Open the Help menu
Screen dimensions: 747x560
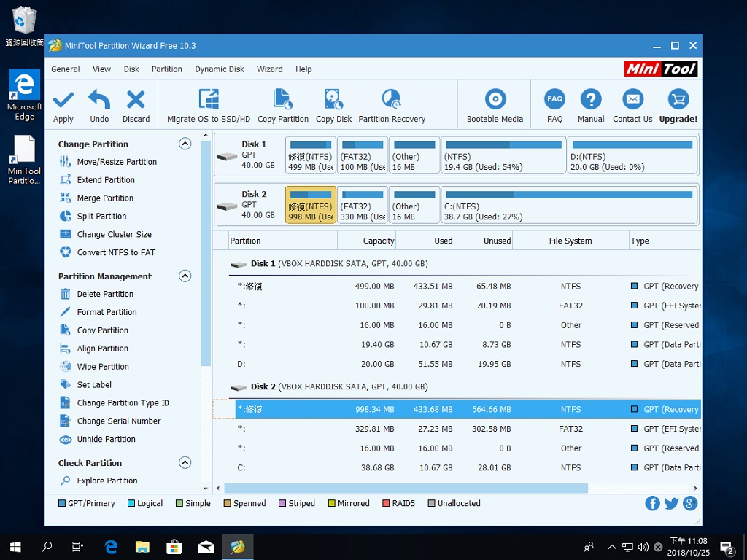tap(303, 69)
